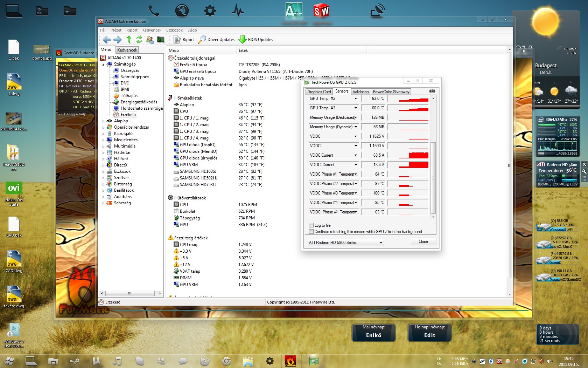The image size is (588, 368).
Task: Open the Eszközök menu
Action: (174, 30)
